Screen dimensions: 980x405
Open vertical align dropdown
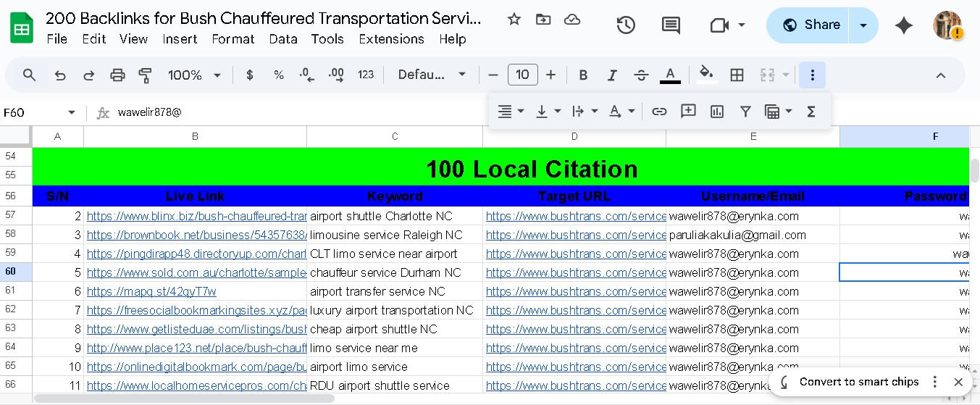(548, 111)
